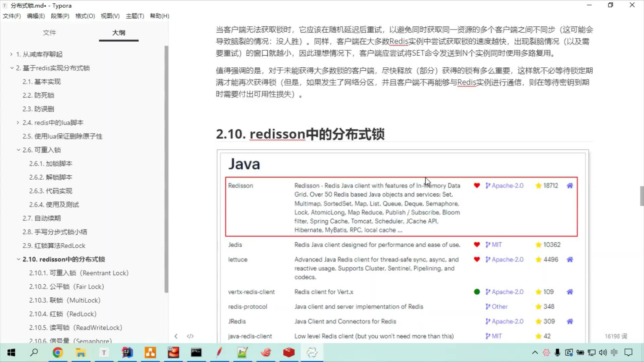This screenshot has width=644, height=362.
Task: Open the red swirl app on taskbar
Action: click(266, 353)
